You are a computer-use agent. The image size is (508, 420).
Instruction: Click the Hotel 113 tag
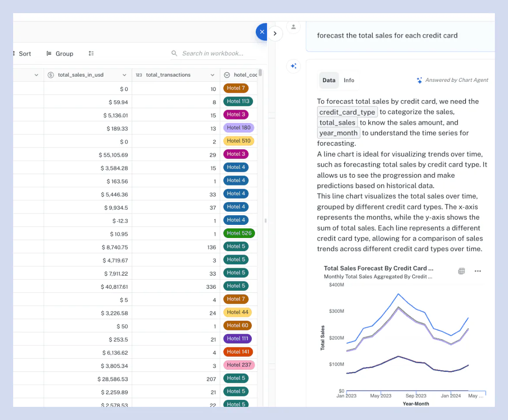(238, 101)
